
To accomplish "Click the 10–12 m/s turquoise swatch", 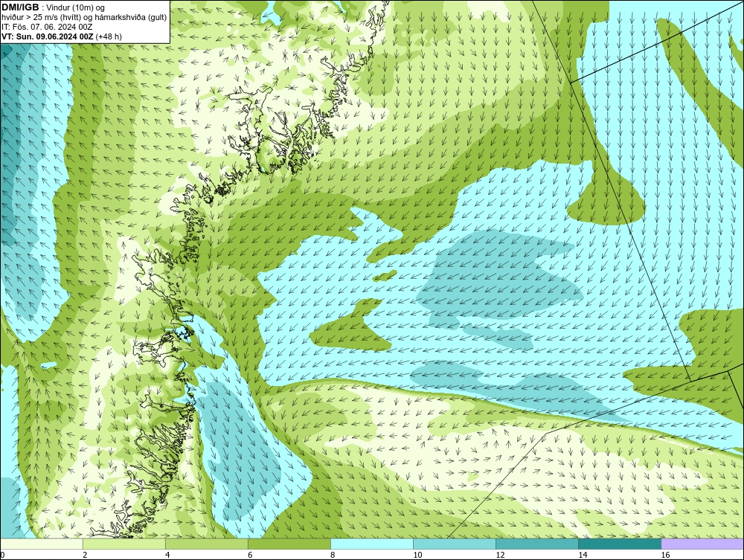I will (454, 544).
